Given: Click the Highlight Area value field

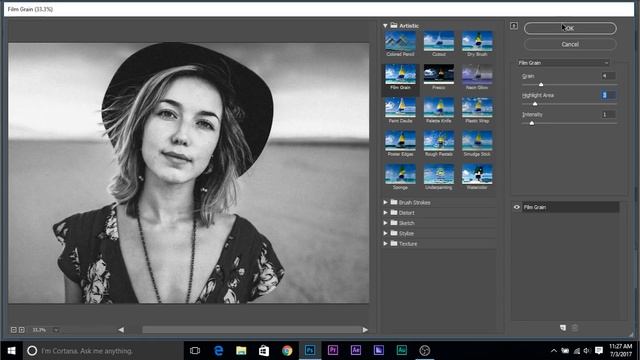Looking at the screenshot, I should 608,95.
